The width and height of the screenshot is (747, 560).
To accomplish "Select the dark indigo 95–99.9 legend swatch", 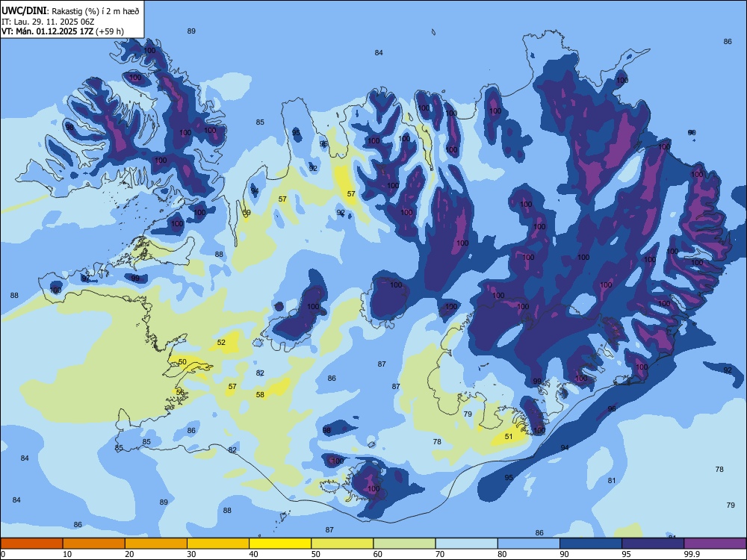I will (x=653, y=544).
